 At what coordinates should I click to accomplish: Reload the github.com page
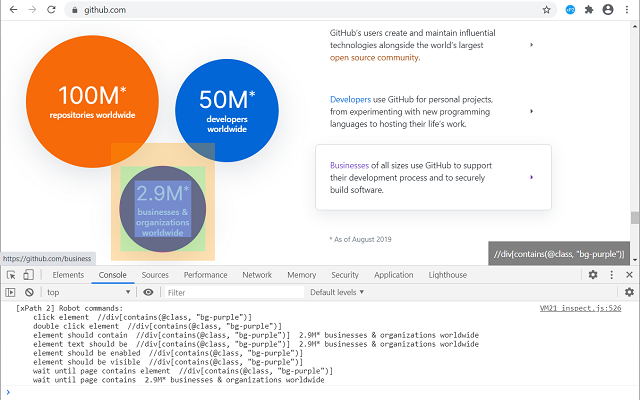tap(51, 10)
